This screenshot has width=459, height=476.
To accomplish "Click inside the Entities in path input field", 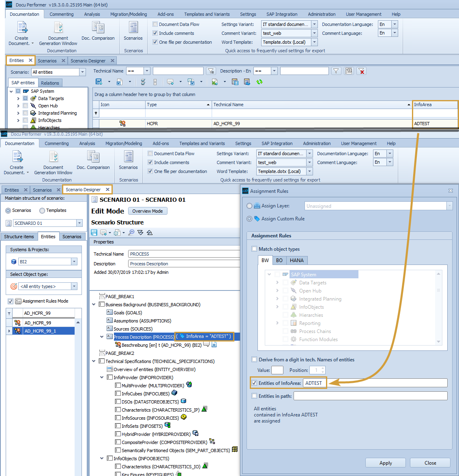I will point(370,395).
